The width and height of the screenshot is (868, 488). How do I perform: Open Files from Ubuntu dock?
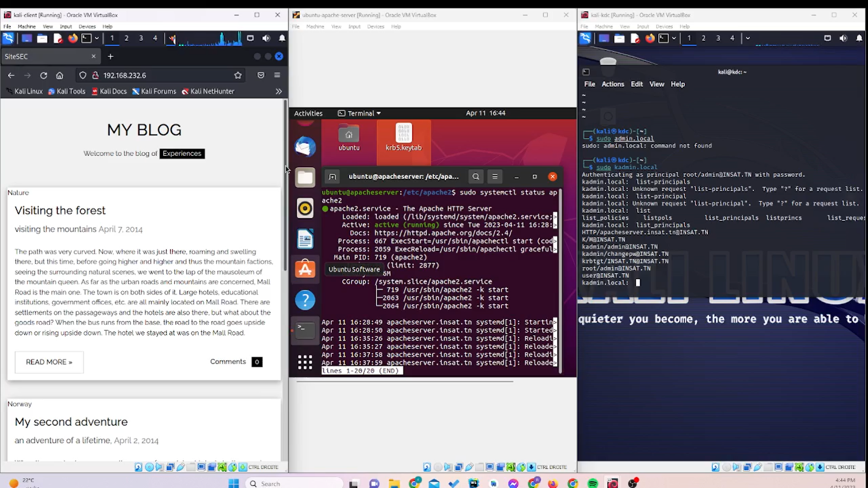305,178
